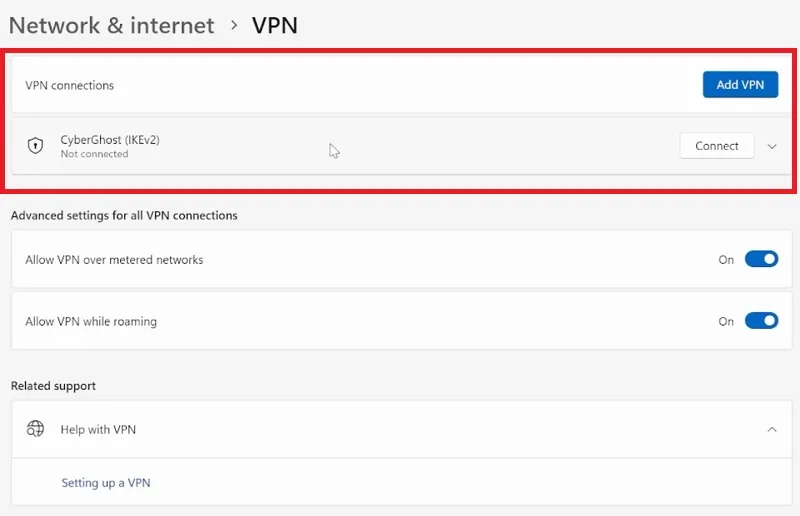This screenshot has width=800, height=516.
Task: Select the VPN breadcrumb title
Action: [274, 26]
